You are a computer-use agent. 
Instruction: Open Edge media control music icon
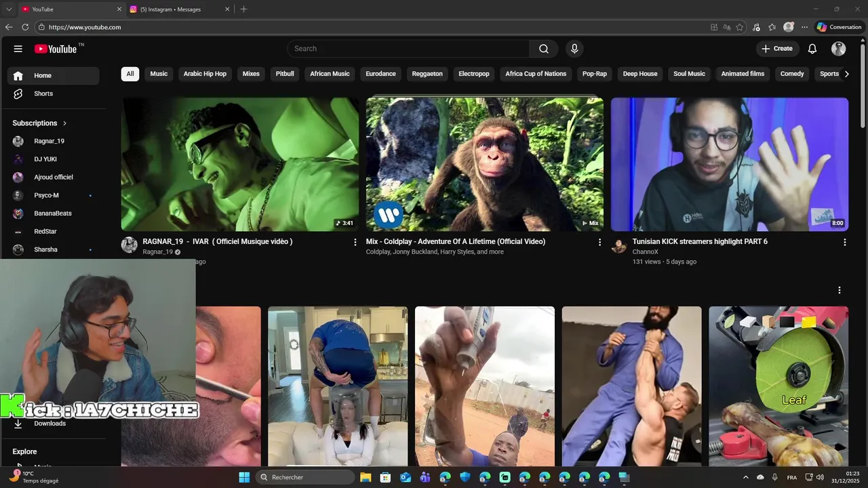coord(756,27)
